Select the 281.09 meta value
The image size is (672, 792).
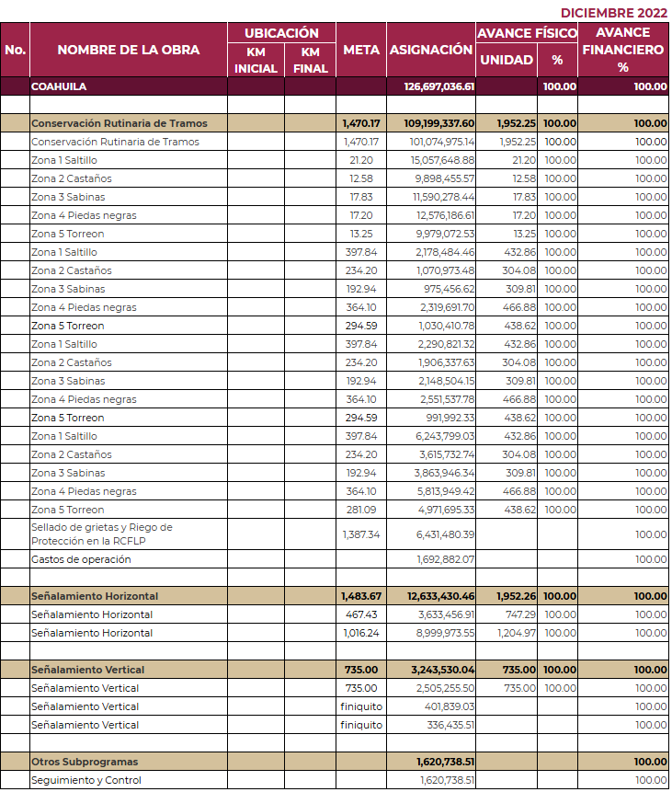pyautogui.click(x=361, y=510)
